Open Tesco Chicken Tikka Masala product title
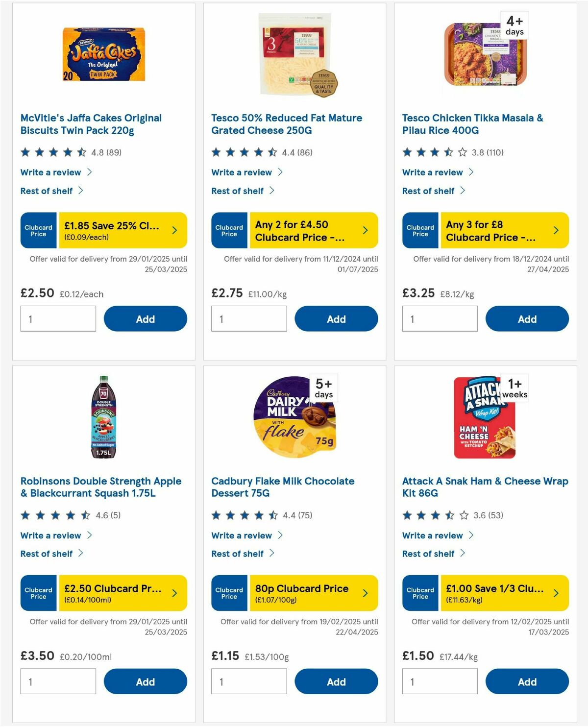 point(472,124)
